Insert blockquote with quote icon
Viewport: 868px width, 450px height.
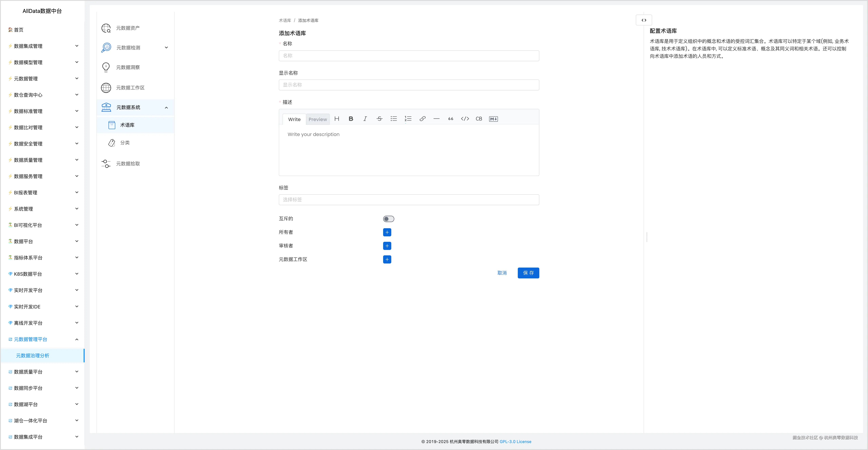point(450,119)
